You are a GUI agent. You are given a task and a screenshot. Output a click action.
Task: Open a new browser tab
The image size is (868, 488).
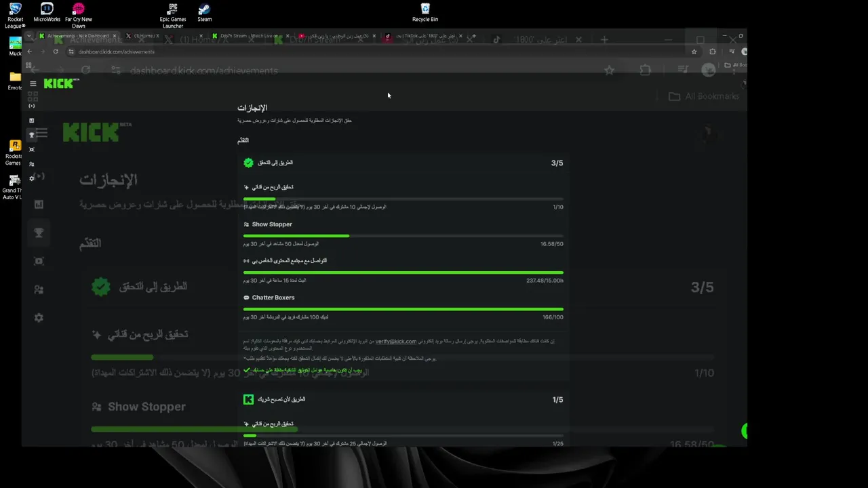tap(473, 36)
